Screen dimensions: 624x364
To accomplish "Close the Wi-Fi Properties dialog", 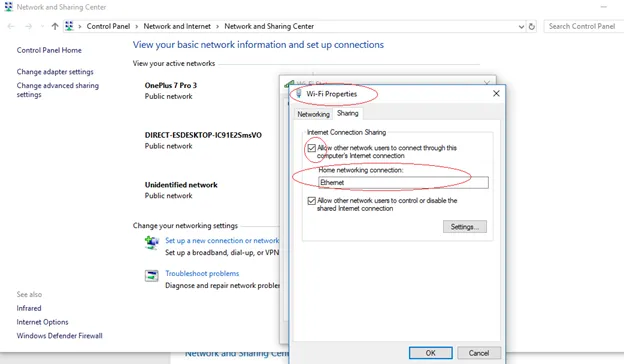I will pyautogui.click(x=496, y=93).
